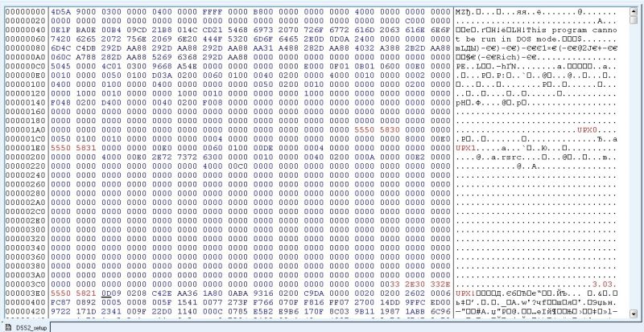Select offset 000000C0 row address
Viewport: 644px width, 332px height.
[x=26, y=66]
